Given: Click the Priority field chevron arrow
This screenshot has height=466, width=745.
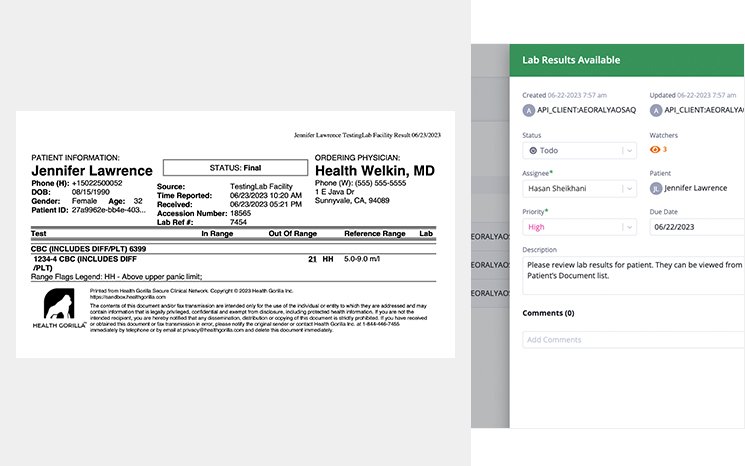Looking at the screenshot, I should point(630,227).
